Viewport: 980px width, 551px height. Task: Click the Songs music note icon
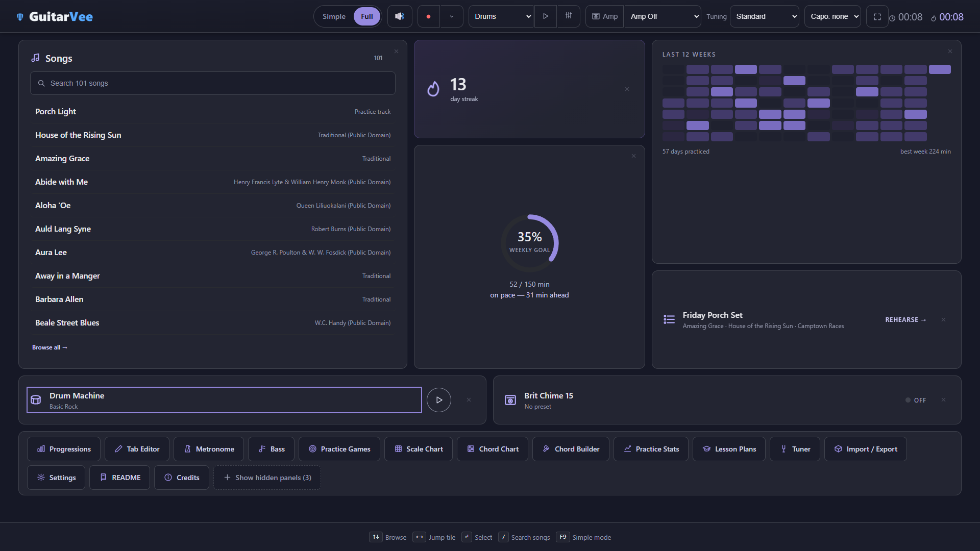tap(35, 58)
